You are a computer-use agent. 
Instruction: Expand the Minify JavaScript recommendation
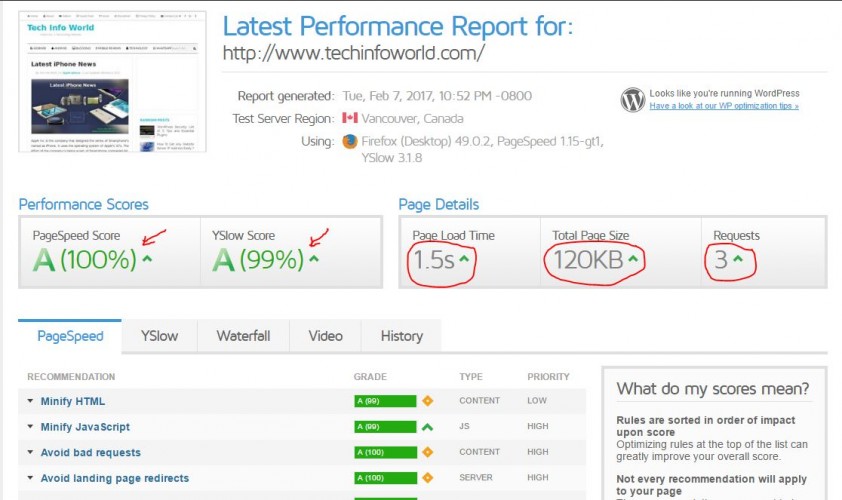coord(30,426)
